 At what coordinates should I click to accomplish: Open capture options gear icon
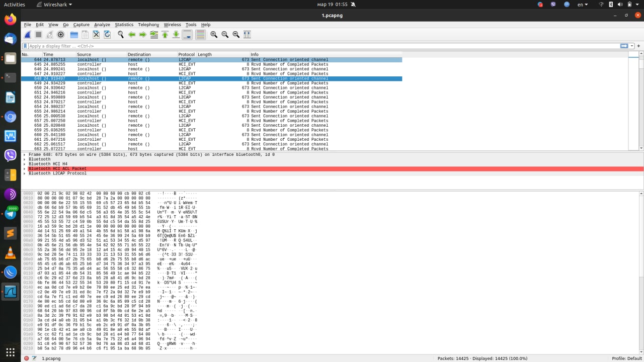[x=61, y=35]
